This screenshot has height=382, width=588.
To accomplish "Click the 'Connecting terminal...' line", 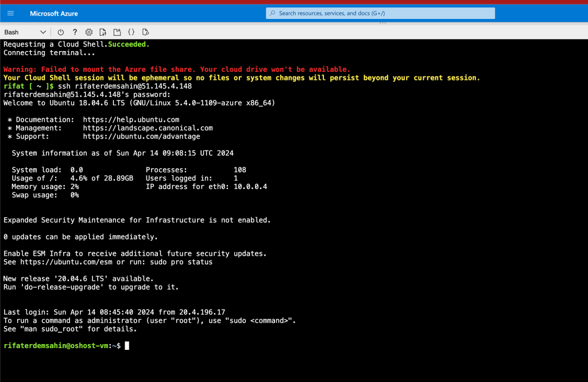I will click(49, 52).
